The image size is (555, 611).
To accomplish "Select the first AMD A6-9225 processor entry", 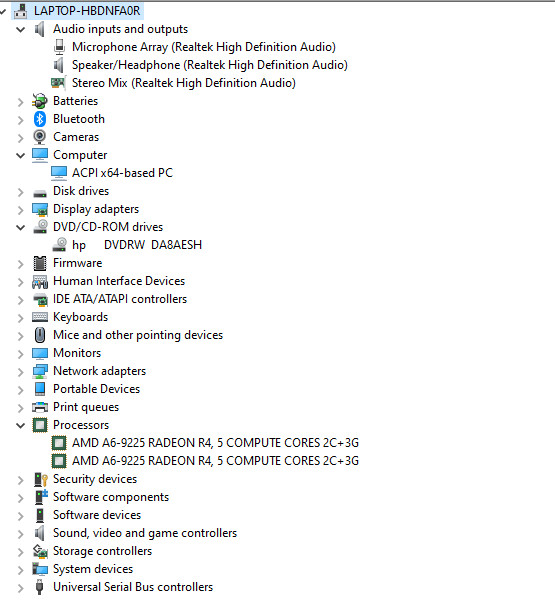I will point(215,443).
